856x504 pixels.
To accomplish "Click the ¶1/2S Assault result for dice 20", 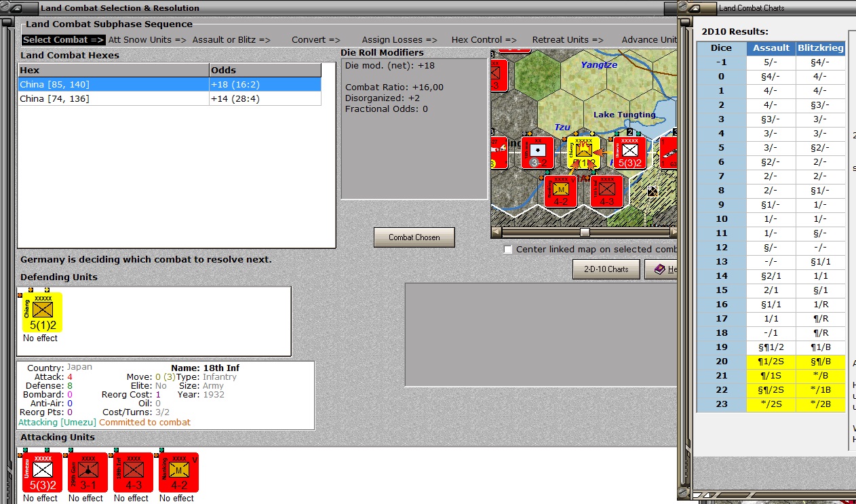I will [x=771, y=362].
